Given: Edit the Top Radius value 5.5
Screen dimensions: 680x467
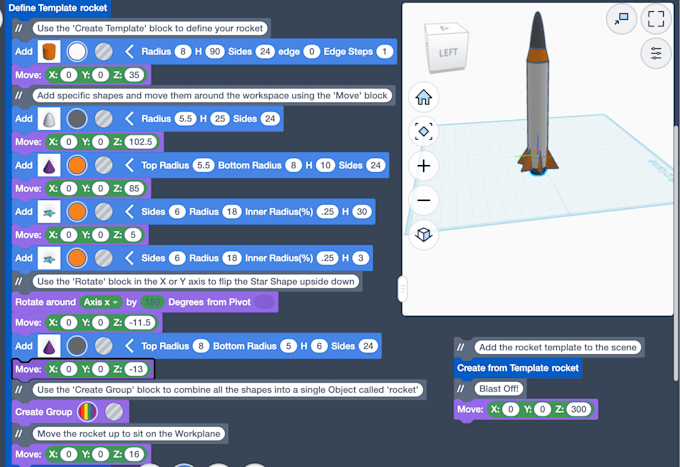Looking at the screenshot, I should pyautogui.click(x=203, y=165).
